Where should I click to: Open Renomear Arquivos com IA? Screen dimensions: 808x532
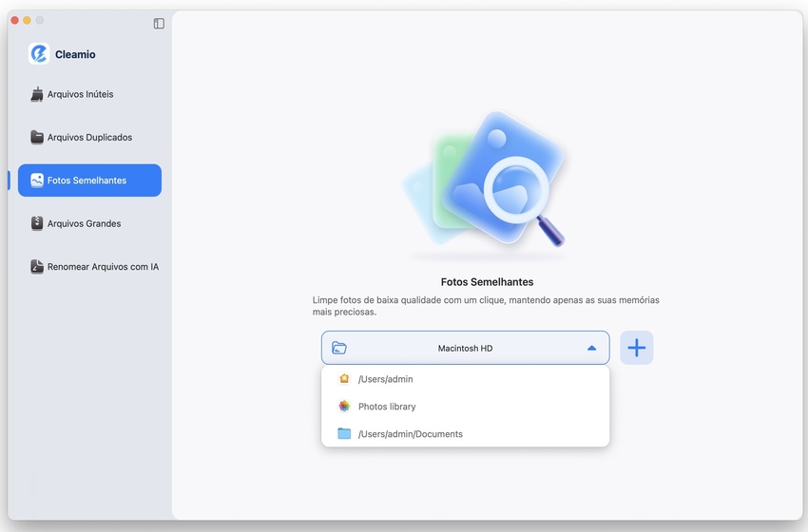pos(89,267)
